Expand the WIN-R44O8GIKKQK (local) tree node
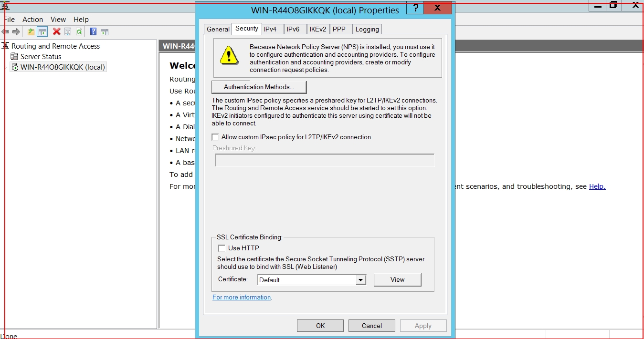 click(x=6, y=68)
